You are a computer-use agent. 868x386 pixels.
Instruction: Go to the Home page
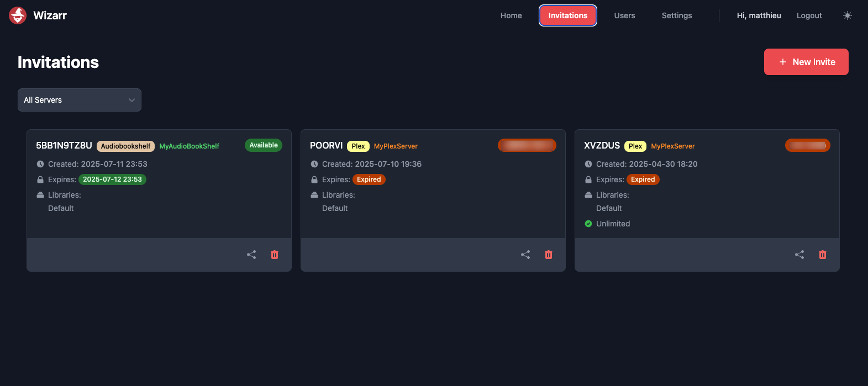coord(511,15)
